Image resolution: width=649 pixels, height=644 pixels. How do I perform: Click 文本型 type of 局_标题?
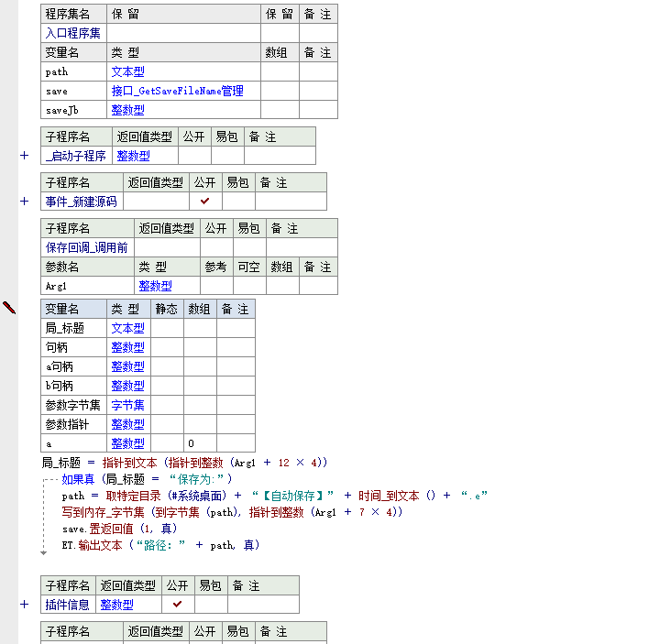pos(128,328)
